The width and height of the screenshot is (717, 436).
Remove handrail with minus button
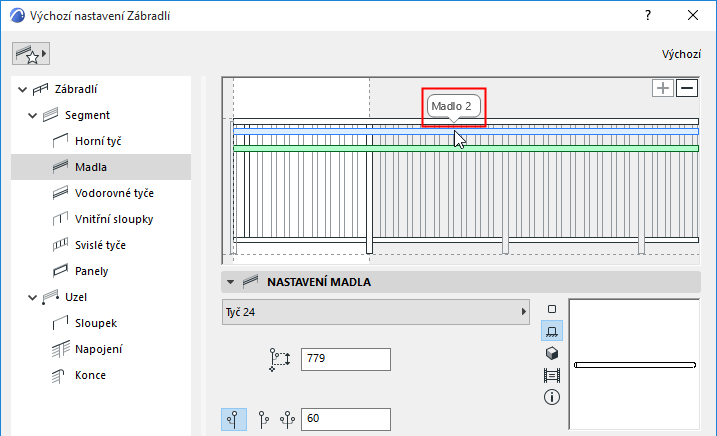(x=687, y=88)
